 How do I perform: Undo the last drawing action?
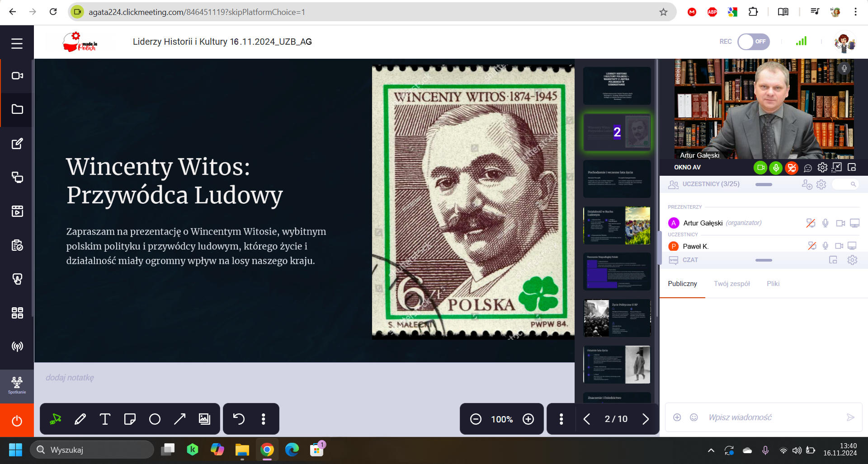(239, 419)
